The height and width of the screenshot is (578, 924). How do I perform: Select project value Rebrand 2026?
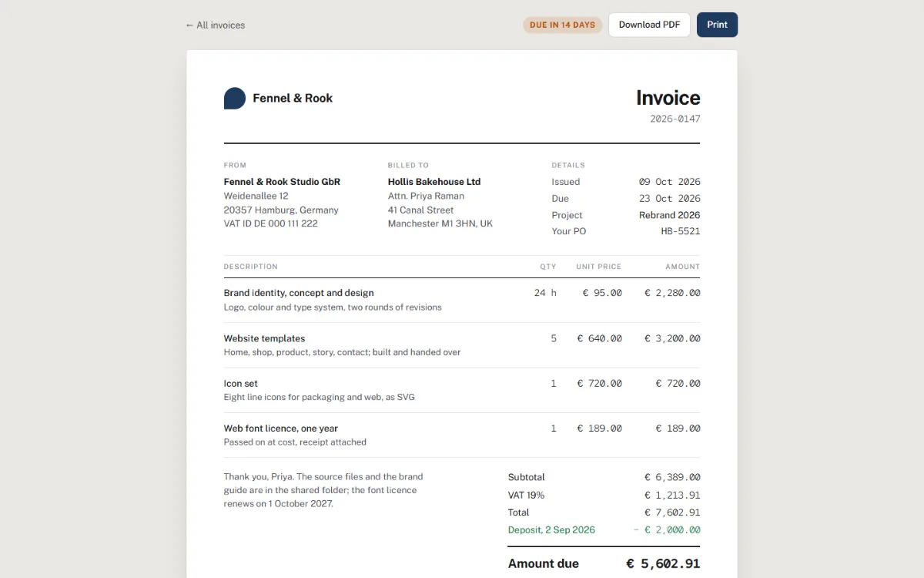tap(669, 215)
